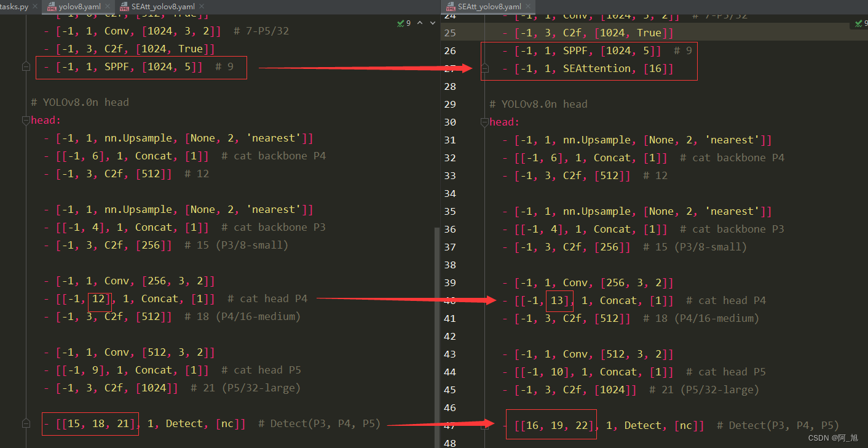Click '# YOLOv8.0n head' comment at line 29
868x448 pixels.
pyautogui.click(x=539, y=104)
